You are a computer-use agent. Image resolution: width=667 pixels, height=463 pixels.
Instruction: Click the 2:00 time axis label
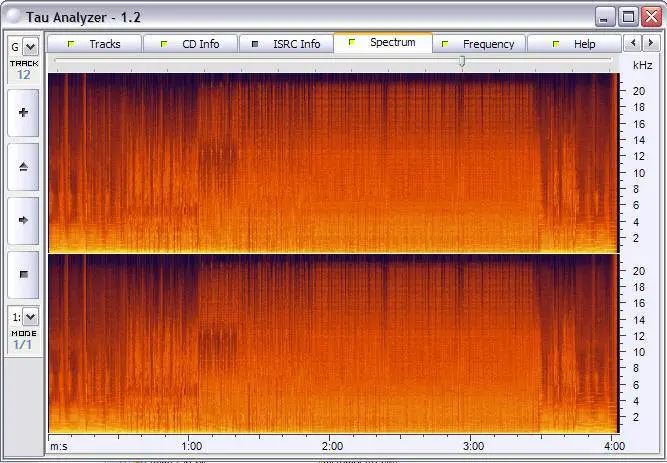[x=332, y=446]
